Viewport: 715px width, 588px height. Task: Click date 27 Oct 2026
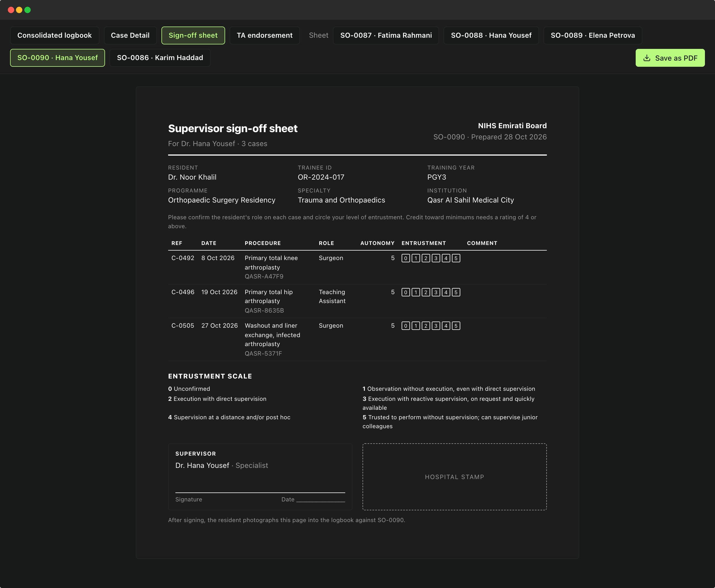pyautogui.click(x=220, y=325)
